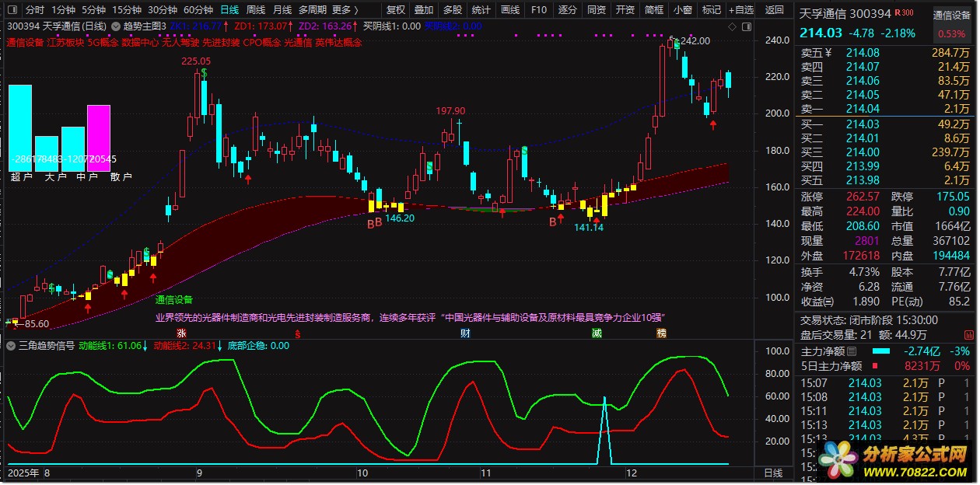Click the diamond icon at main chart top-right

point(733,26)
